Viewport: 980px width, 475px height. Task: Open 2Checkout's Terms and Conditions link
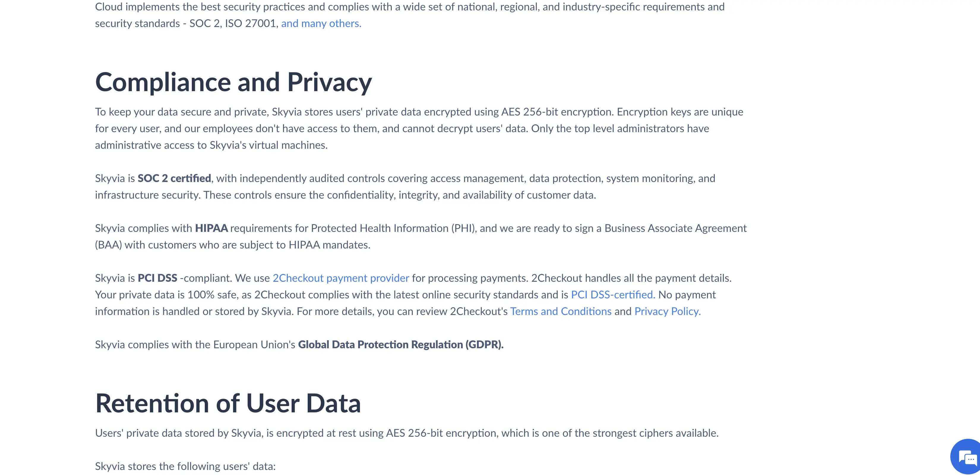561,311
